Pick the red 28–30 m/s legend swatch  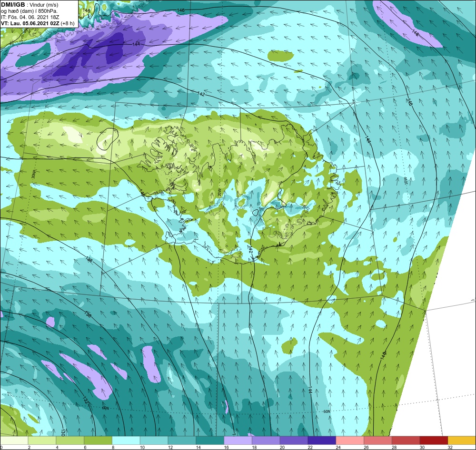pos(406,440)
